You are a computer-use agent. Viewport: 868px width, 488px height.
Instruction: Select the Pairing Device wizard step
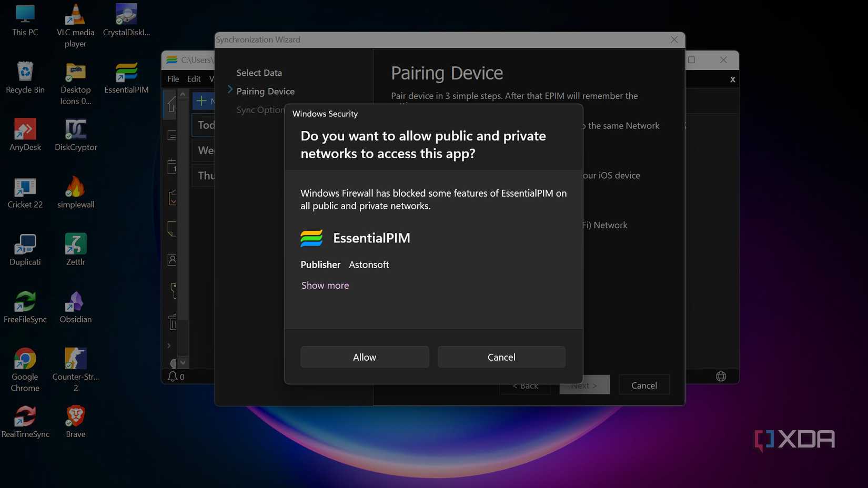[x=265, y=91]
